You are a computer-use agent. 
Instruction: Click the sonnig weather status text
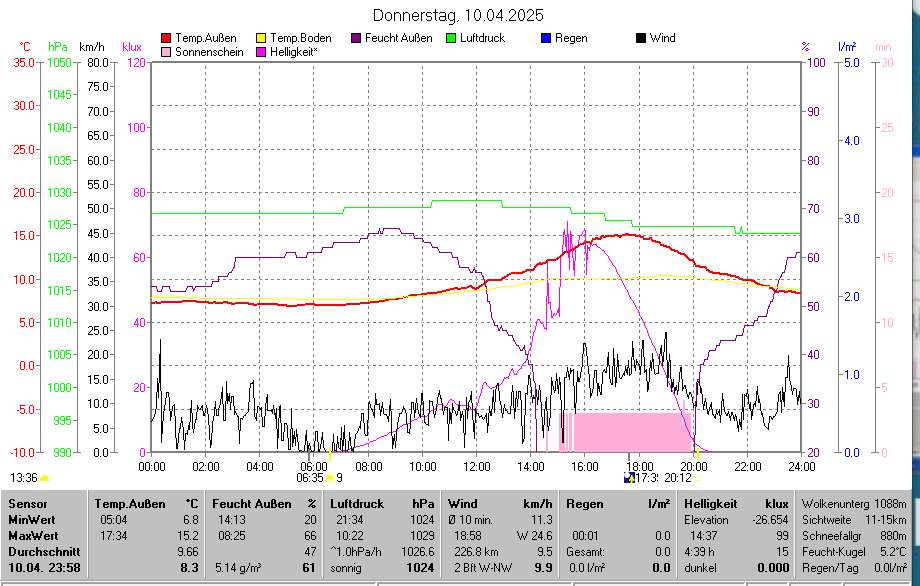tap(346, 568)
